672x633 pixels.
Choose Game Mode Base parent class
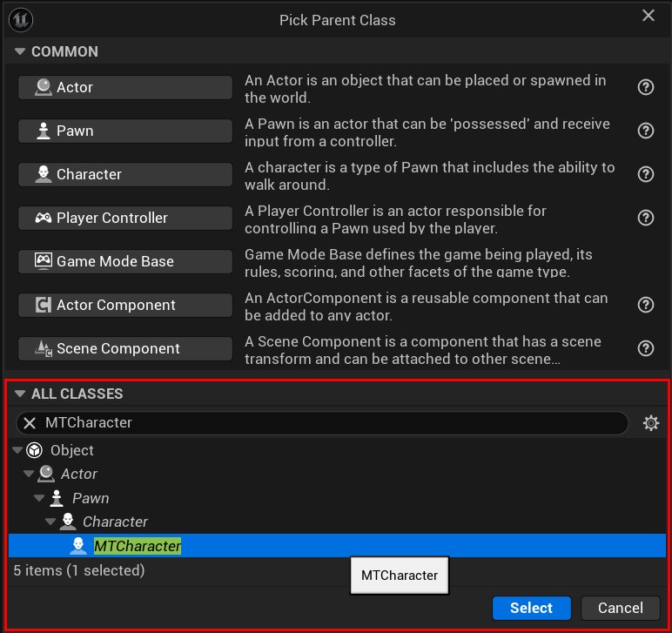click(x=125, y=261)
